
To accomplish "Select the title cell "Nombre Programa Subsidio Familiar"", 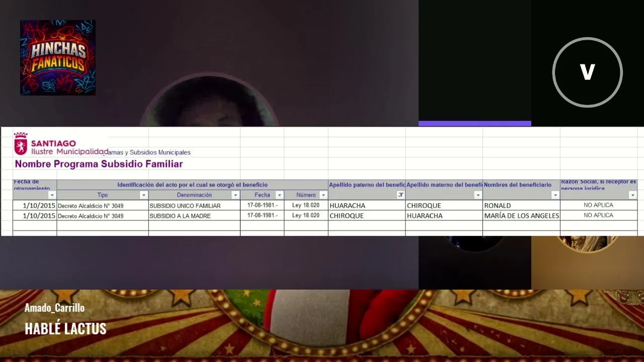I will pos(99,164).
